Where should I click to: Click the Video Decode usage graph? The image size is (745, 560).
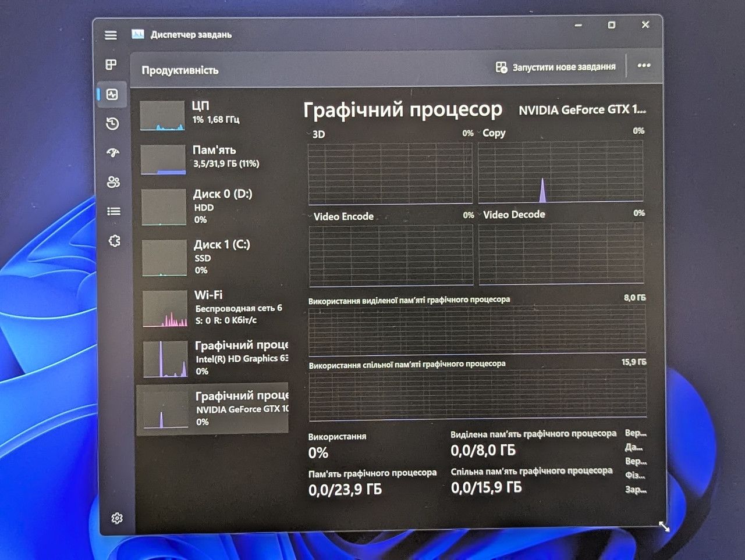562,254
